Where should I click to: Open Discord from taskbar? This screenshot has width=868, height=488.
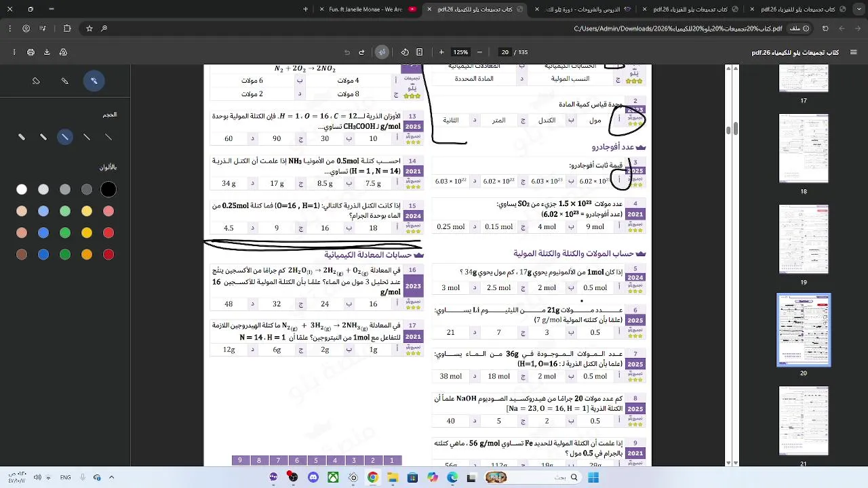tap(313, 477)
